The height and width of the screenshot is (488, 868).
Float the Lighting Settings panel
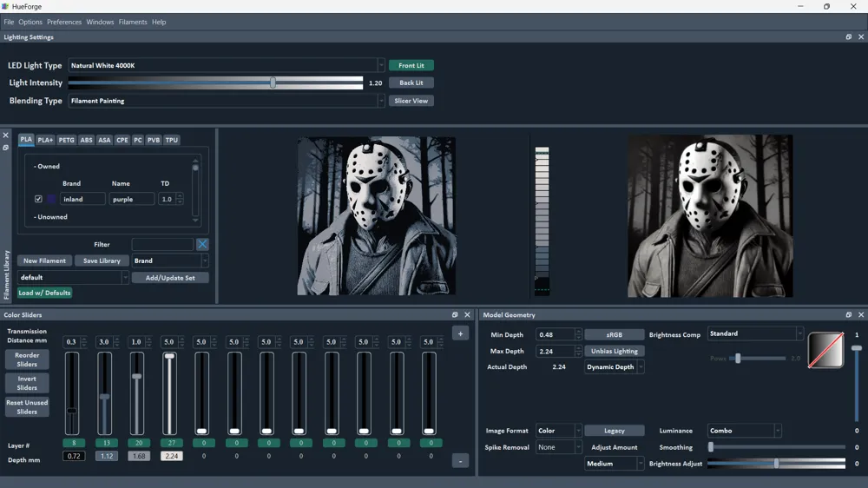click(849, 37)
